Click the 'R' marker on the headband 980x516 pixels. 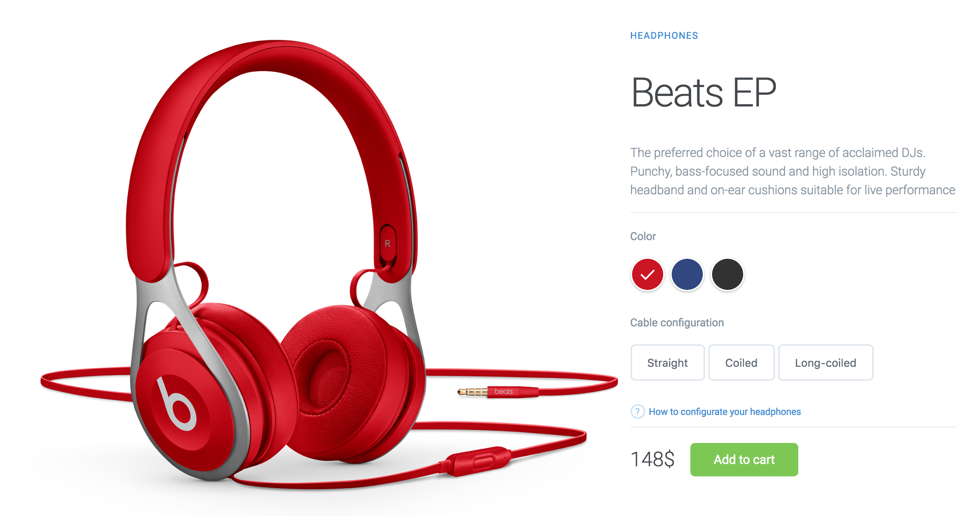[387, 244]
